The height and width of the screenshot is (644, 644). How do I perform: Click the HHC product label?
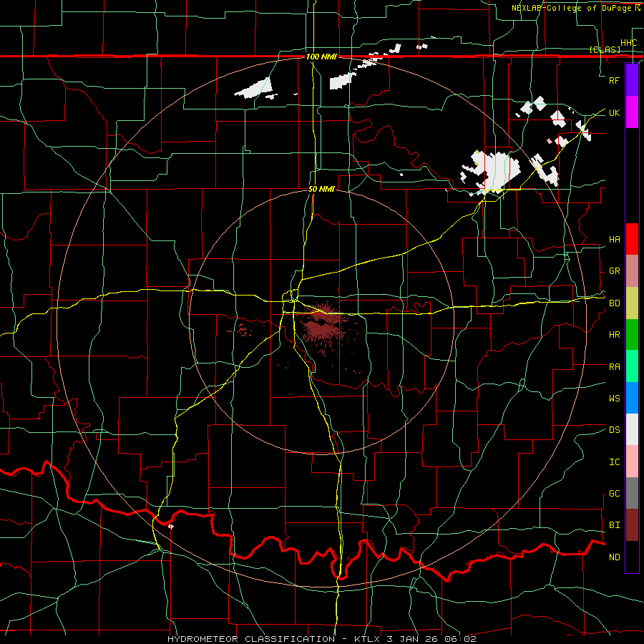click(x=628, y=43)
